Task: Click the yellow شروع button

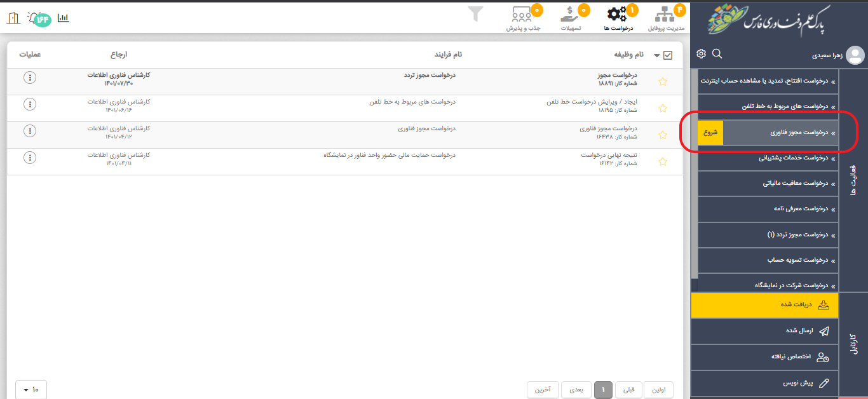Action: [710, 133]
